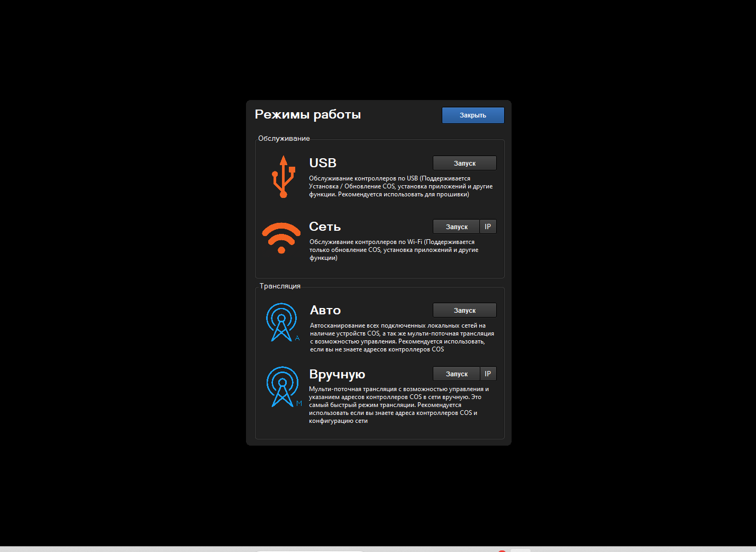Click the blue Manual broadcast antenna icon

283,386
